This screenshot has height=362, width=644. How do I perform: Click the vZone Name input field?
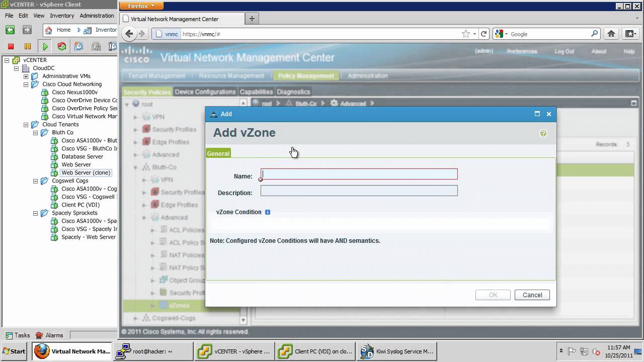point(359,174)
